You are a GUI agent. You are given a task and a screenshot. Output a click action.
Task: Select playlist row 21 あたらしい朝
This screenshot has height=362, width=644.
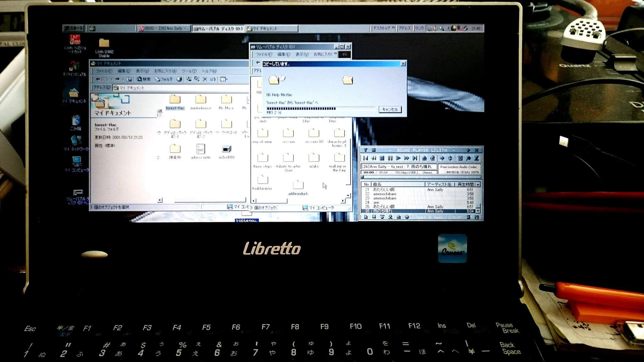click(418, 190)
